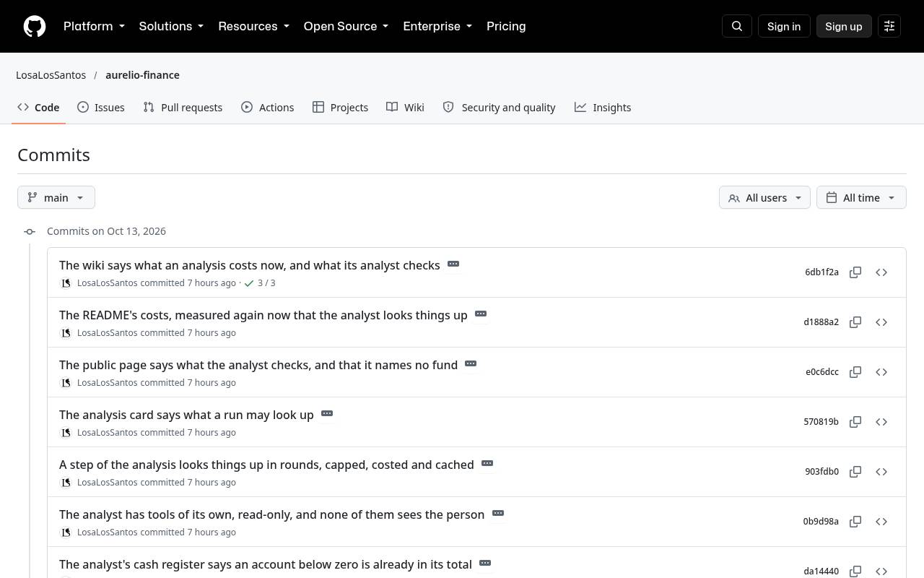Image resolution: width=924 pixels, height=578 pixels.
Task: Open the Pricing link
Action: pyautogui.click(x=506, y=26)
